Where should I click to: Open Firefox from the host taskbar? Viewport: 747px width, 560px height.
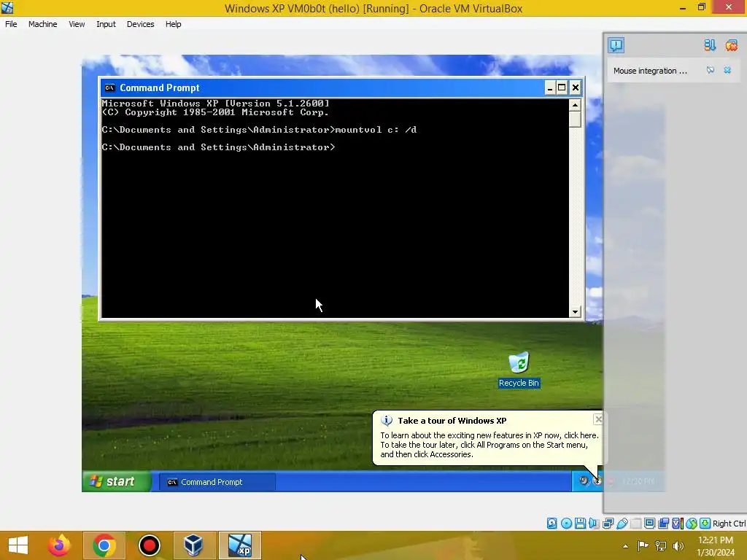click(x=58, y=545)
